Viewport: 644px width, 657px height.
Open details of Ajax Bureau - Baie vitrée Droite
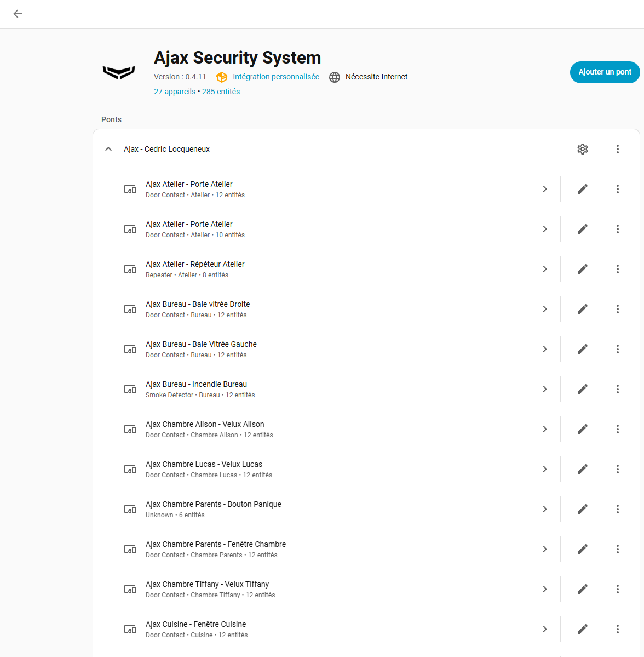[x=545, y=308]
